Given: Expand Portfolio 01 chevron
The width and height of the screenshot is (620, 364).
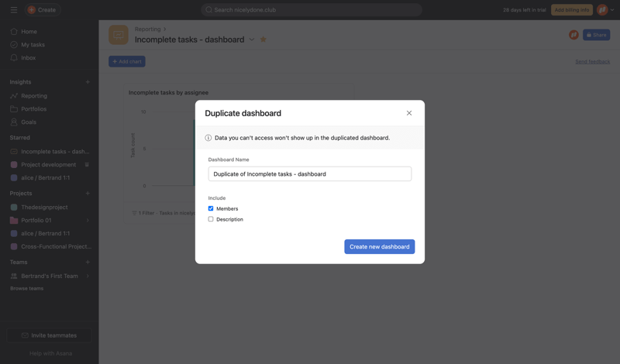Looking at the screenshot, I should click(x=88, y=220).
